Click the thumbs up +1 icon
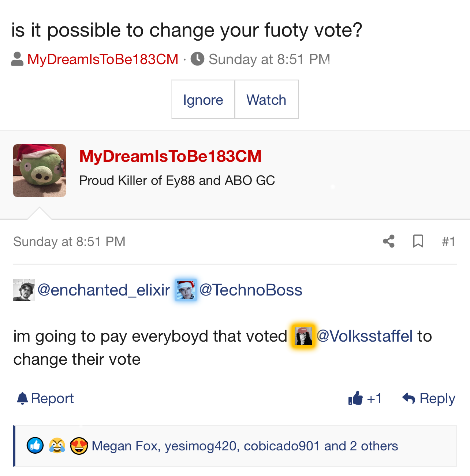Image resolution: width=470 pixels, height=476 pixels. pos(355,398)
